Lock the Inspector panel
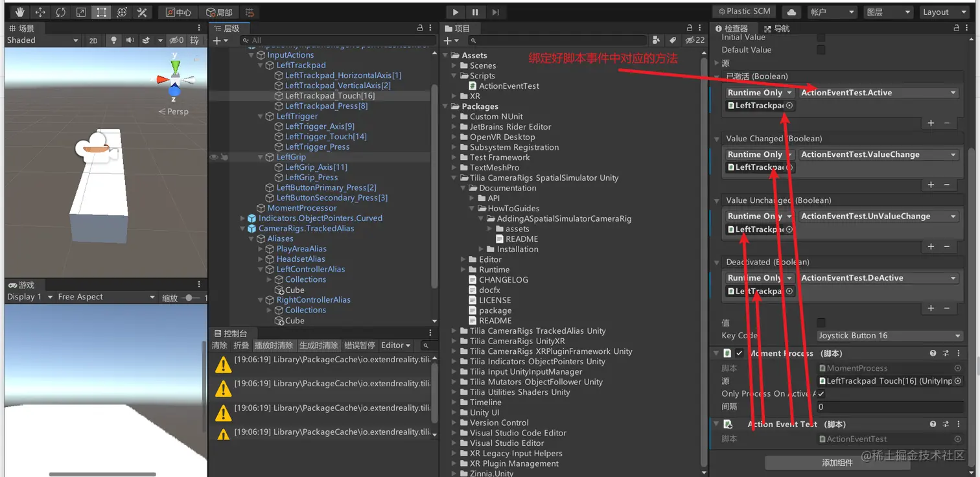Image resolution: width=980 pixels, height=477 pixels. coord(957,28)
